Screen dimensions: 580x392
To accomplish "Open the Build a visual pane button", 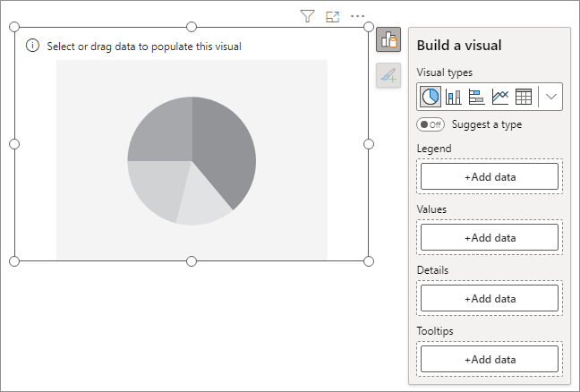I will [x=388, y=40].
